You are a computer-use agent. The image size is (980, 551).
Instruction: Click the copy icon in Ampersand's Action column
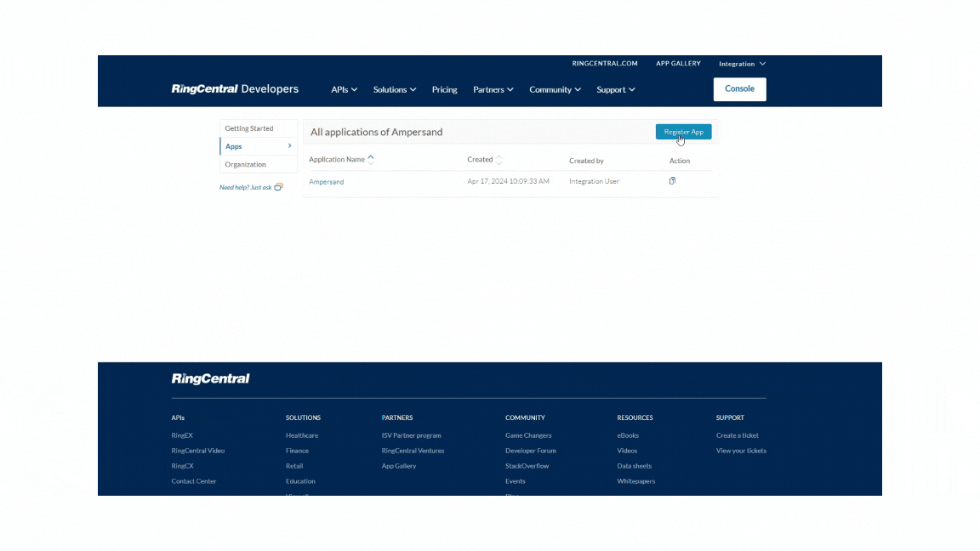point(671,180)
